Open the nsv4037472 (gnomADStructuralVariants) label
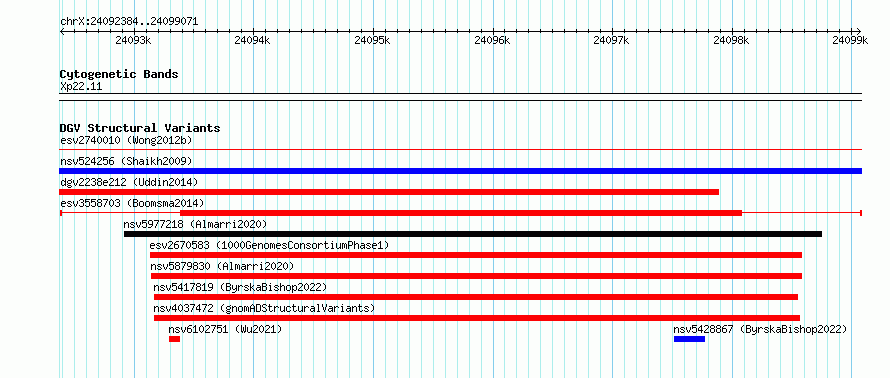The width and height of the screenshot is (890, 378). 265,308
